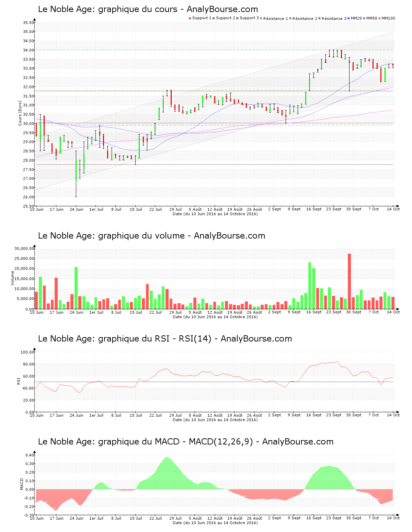Image resolution: width=412 pixels, height=532 pixels.
Task: Click the tallest red volume bar near 30 Sept
Action: pos(350,281)
